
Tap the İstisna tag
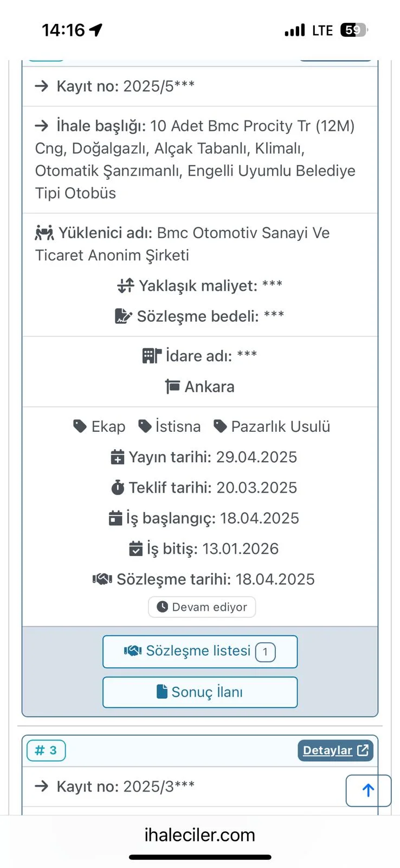tap(170, 426)
